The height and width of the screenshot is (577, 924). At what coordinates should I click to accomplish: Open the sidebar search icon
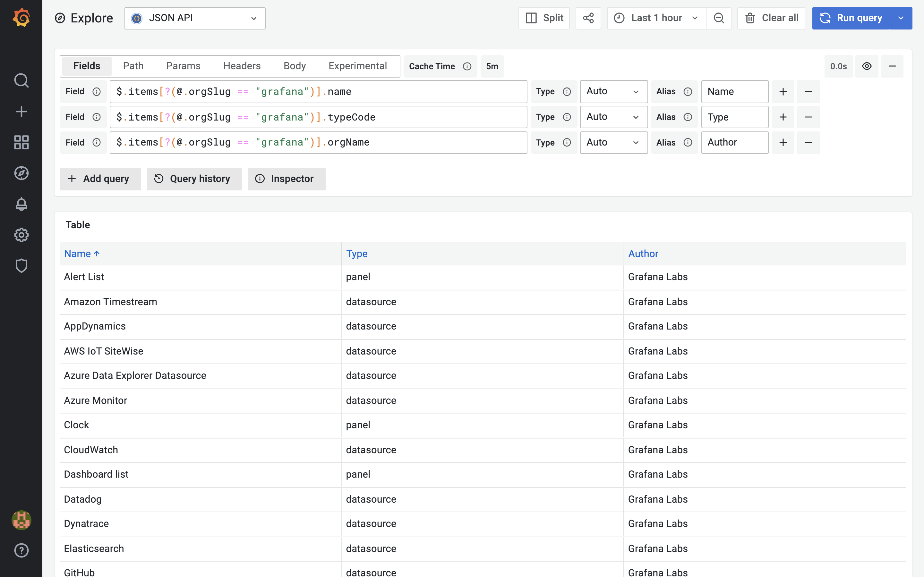(x=21, y=80)
